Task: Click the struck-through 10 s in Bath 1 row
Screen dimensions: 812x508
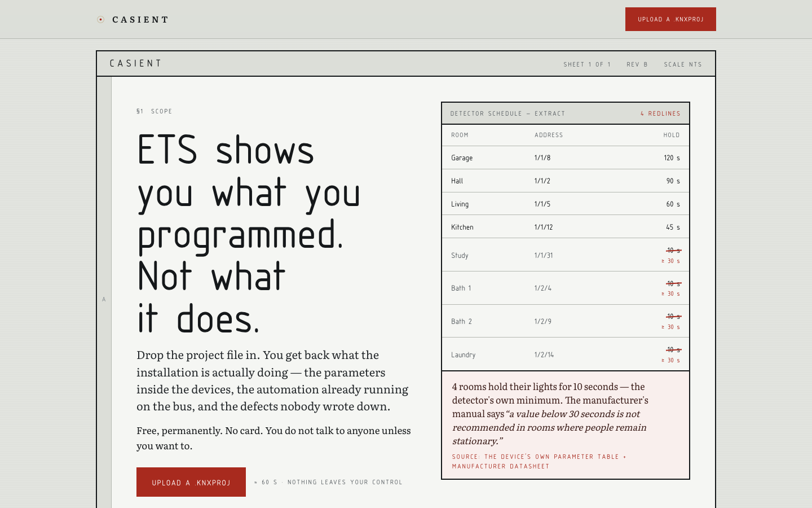Action: pos(673,283)
